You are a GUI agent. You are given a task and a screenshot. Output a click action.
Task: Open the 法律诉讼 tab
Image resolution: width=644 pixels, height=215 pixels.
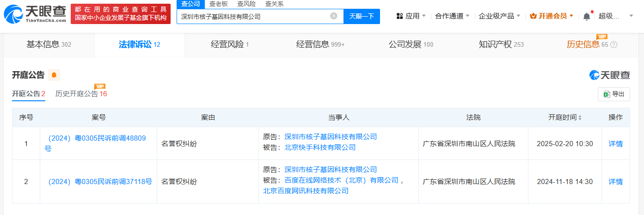(x=140, y=45)
